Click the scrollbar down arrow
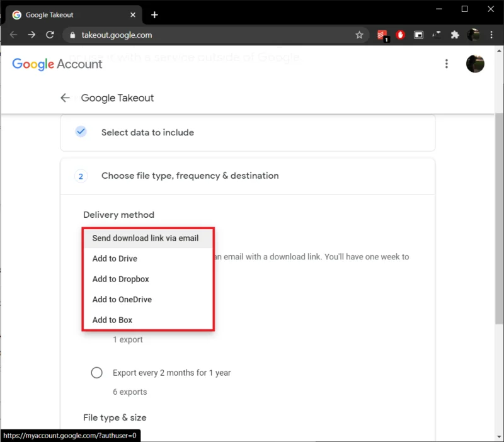The image size is (504, 442). pos(498,437)
